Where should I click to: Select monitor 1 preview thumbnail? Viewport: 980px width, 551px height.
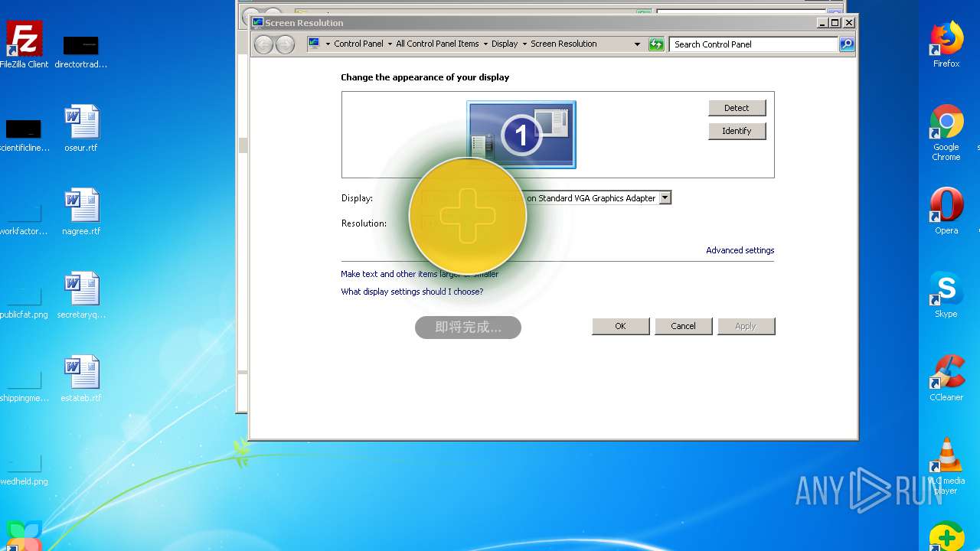pos(521,135)
